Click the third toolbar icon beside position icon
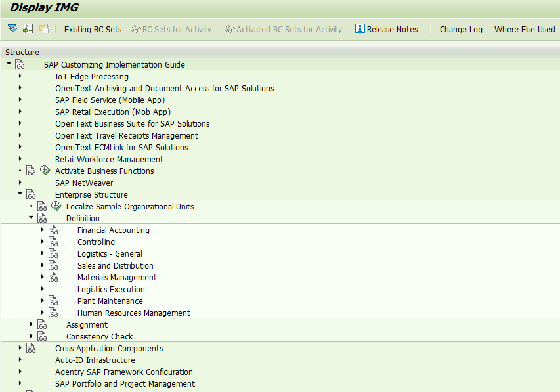Viewport: 560px width, 392px height. pos(44,29)
